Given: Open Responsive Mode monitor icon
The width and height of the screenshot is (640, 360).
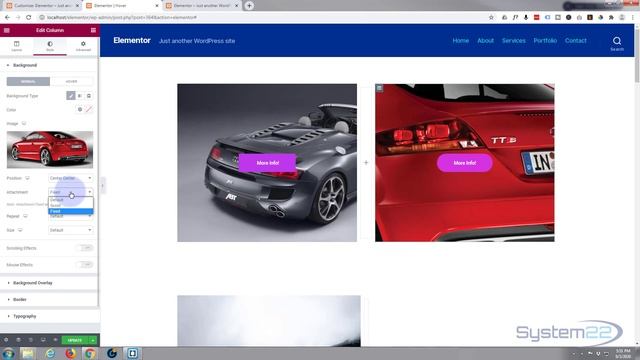Looking at the screenshot, I should [x=43, y=340].
